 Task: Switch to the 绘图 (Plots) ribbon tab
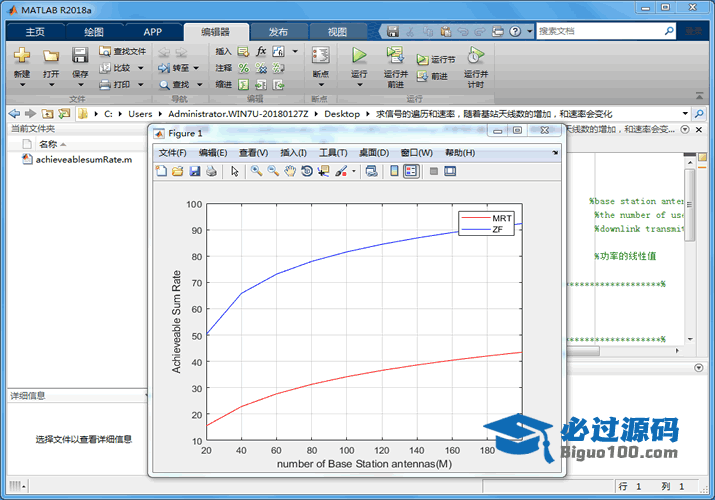click(93, 32)
